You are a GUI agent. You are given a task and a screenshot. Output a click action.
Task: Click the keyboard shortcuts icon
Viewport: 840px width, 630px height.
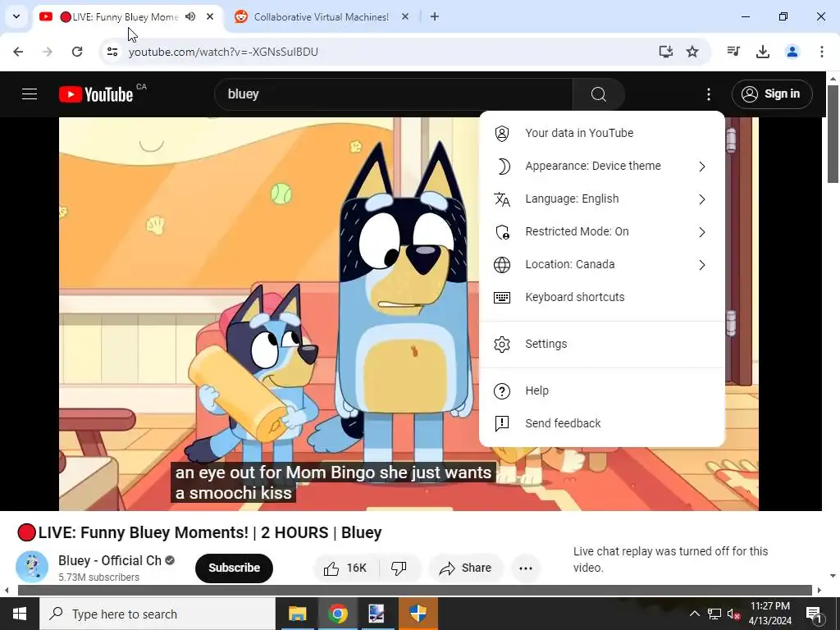click(502, 297)
